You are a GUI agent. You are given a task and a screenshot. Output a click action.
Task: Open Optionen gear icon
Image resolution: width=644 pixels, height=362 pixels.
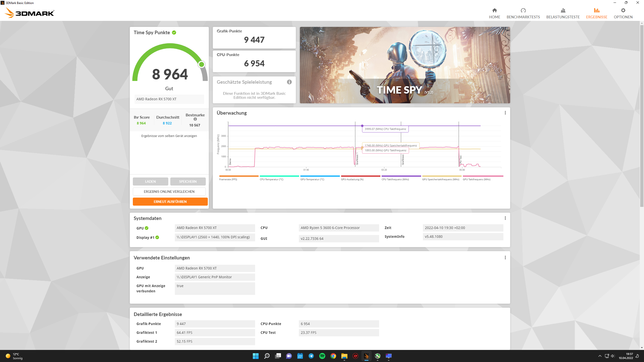(623, 11)
